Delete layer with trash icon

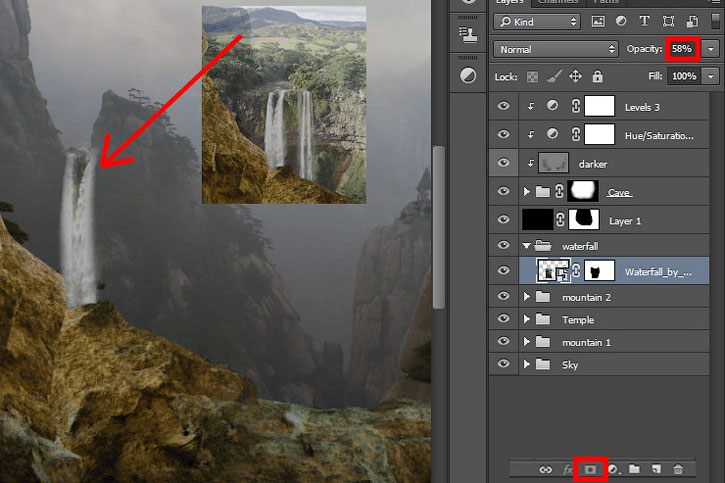678,470
